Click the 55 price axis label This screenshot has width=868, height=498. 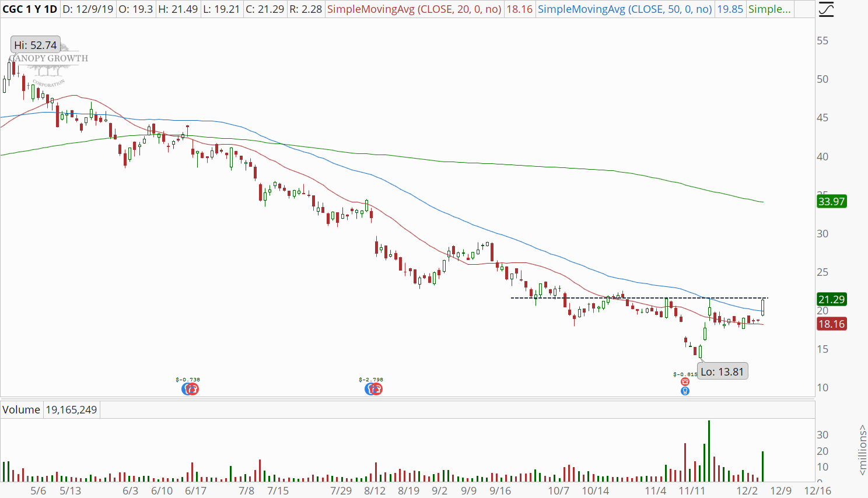coord(822,41)
